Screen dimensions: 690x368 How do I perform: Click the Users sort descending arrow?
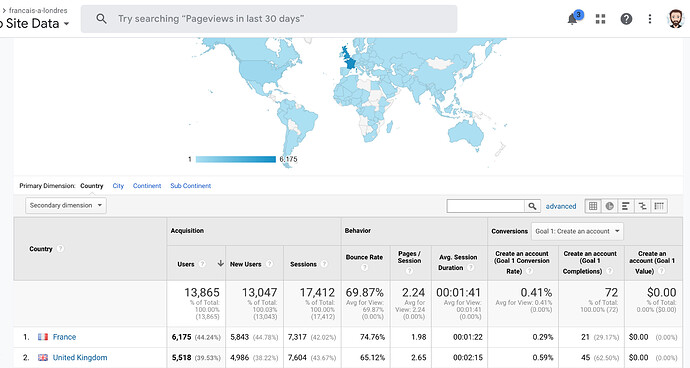coord(220,264)
